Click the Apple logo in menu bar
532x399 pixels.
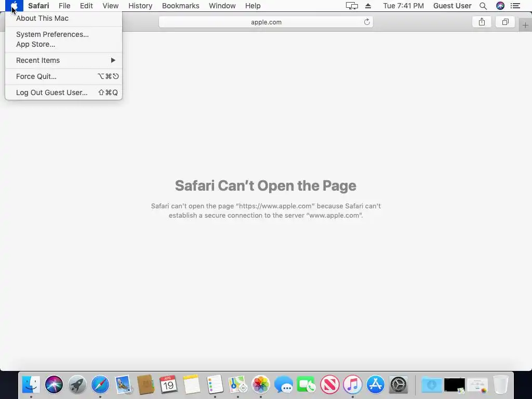(x=14, y=6)
